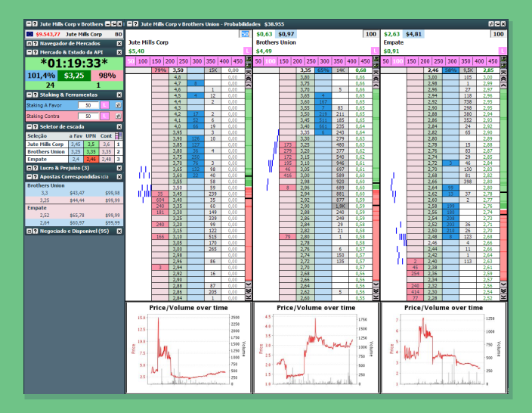
Task: Open help icon in Probabilidades window title
Action: coord(136,24)
